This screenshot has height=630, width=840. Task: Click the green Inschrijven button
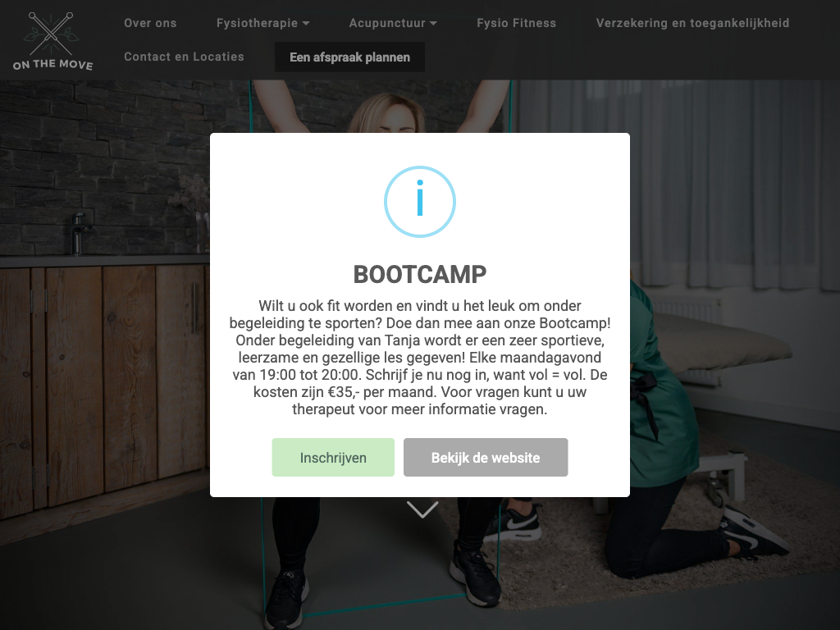point(333,458)
